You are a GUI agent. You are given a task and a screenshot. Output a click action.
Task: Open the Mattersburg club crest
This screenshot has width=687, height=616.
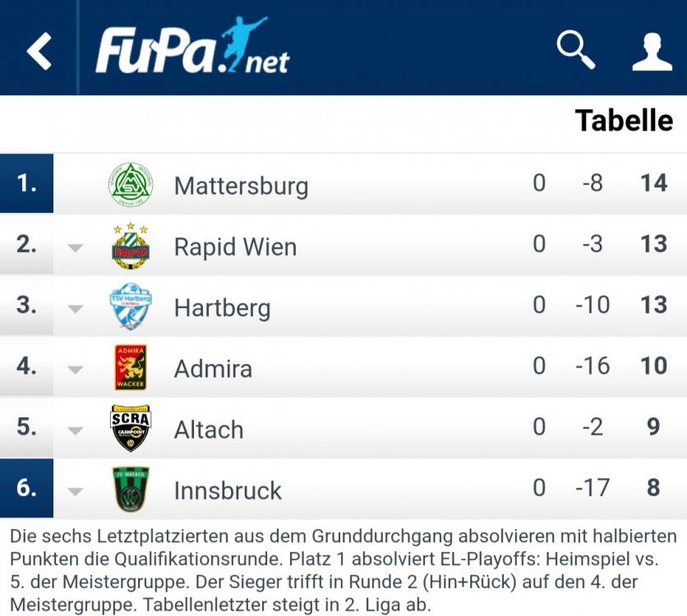[x=131, y=184]
